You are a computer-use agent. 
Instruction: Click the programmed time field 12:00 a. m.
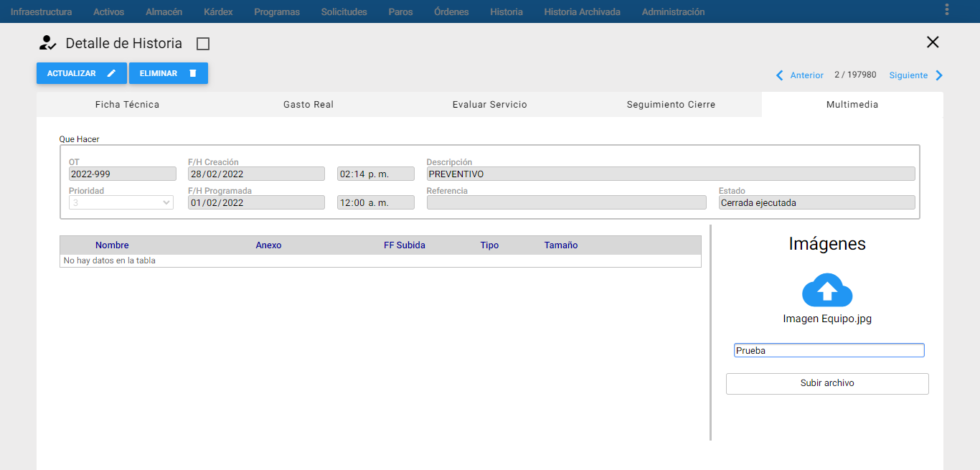376,202
